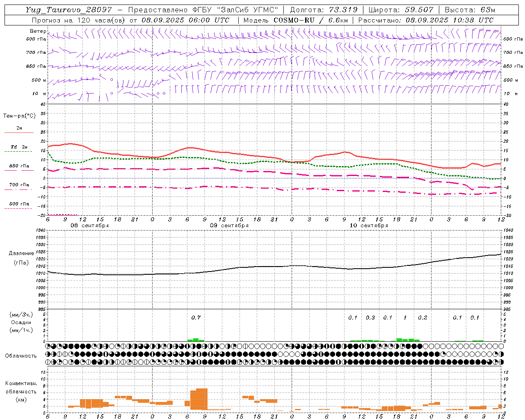This screenshot has height=420, width=525.
Task: Click the longitude value Долгота: 73.319
Action: tap(324, 10)
